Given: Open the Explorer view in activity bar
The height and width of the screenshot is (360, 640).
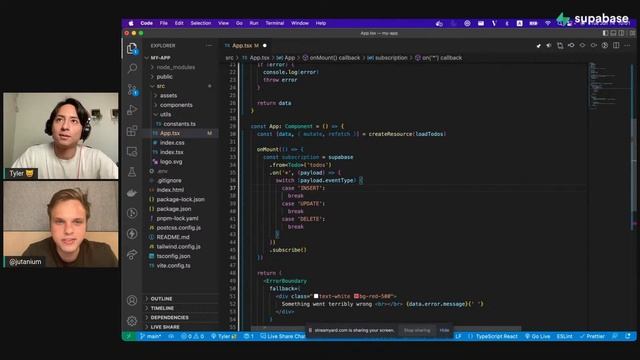Looking at the screenshot, I should pos(131,49).
